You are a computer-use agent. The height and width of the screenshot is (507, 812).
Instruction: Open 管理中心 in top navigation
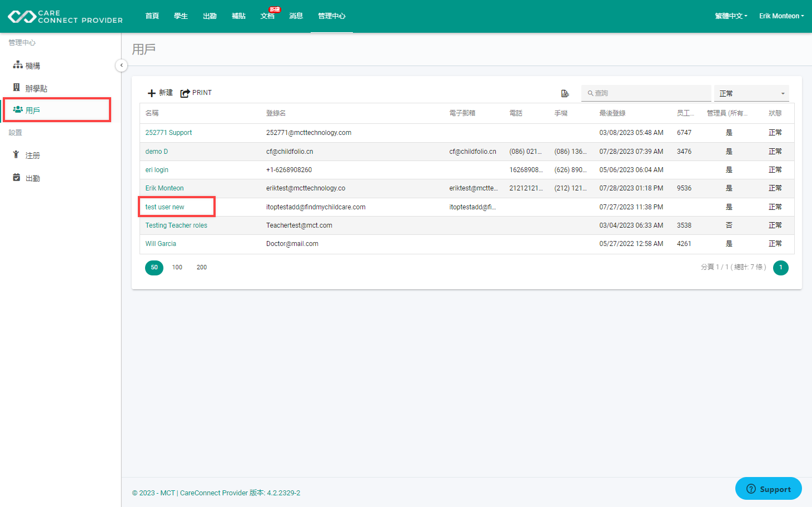tap(332, 16)
